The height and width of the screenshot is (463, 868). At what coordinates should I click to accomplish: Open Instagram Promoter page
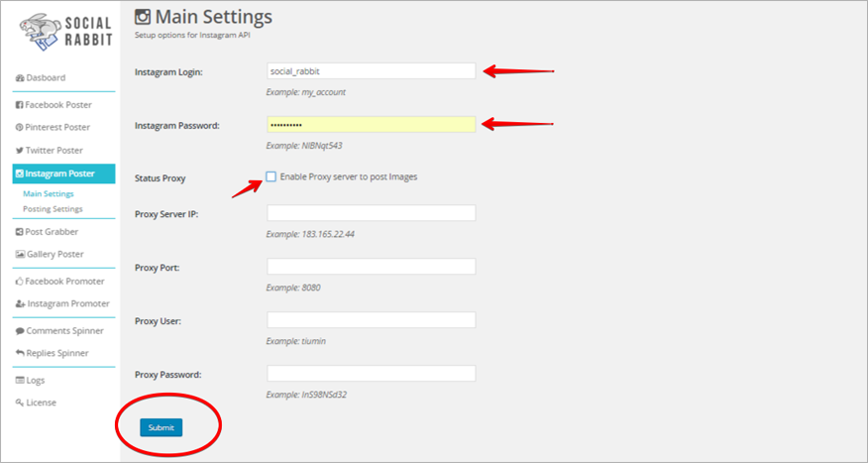pos(68,304)
